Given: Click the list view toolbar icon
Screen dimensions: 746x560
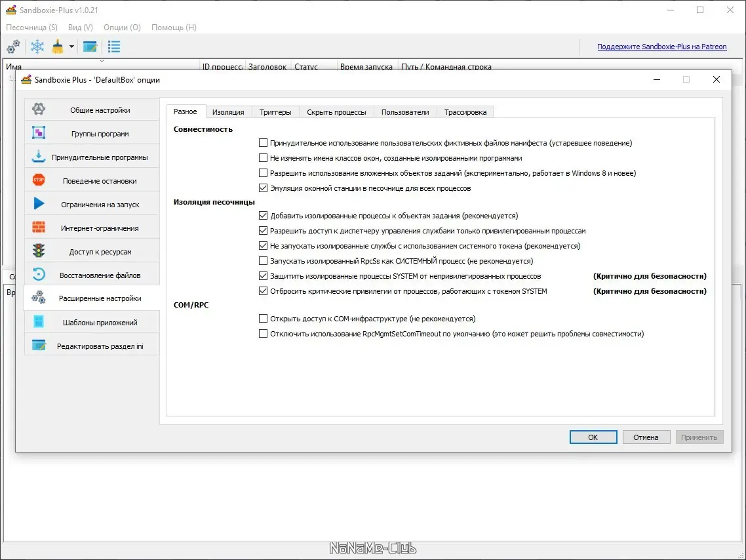Looking at the screenshot, I should point(113,47).
